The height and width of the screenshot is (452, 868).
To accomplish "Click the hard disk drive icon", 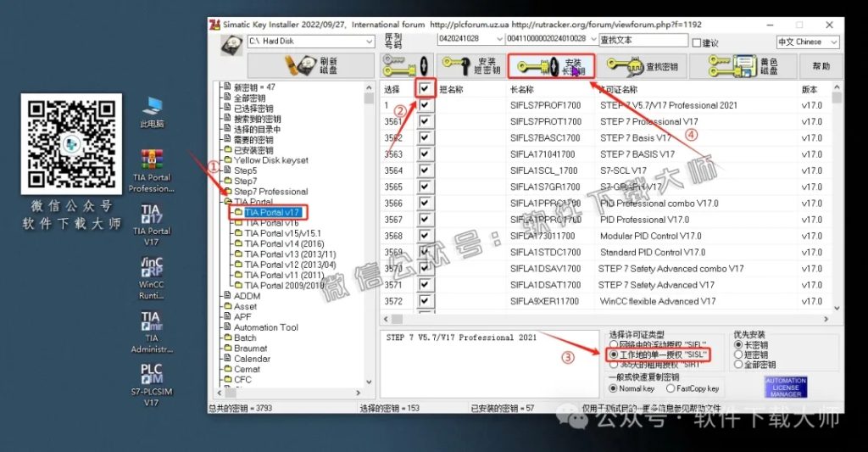I will click(231, 44).
